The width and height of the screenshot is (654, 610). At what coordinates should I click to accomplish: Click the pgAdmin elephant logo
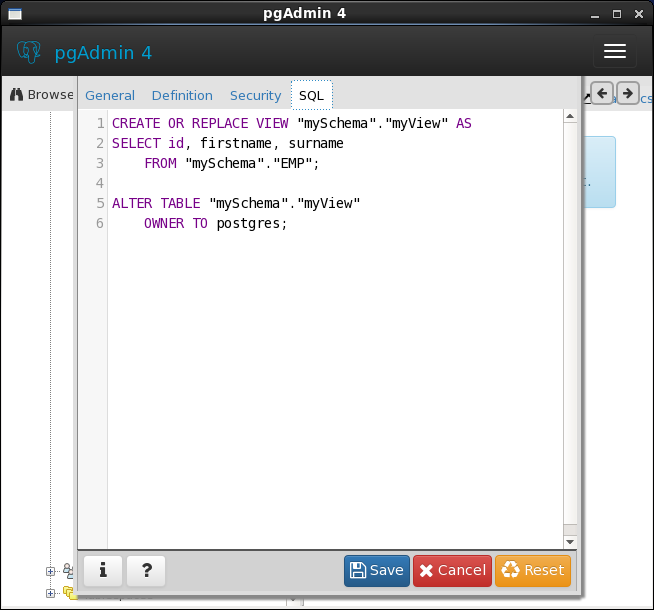click(29, 52)
